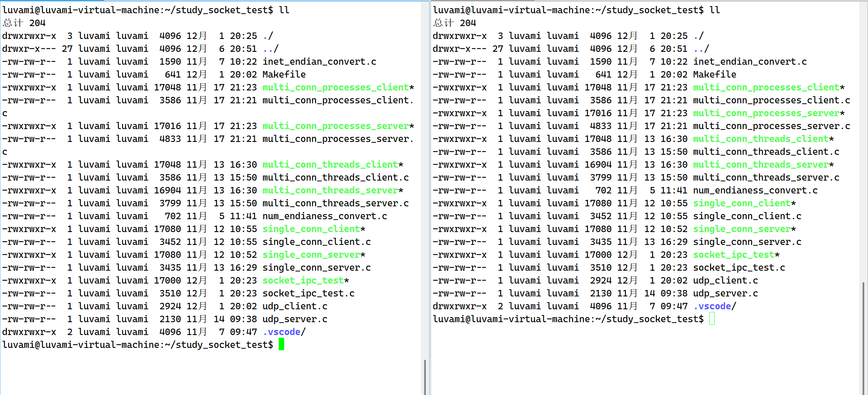The width and height of the screenshot is (868, 395).
Task: Click the green cursor block in left terminal
Action: pyautogui.click(x=281, y=345)
